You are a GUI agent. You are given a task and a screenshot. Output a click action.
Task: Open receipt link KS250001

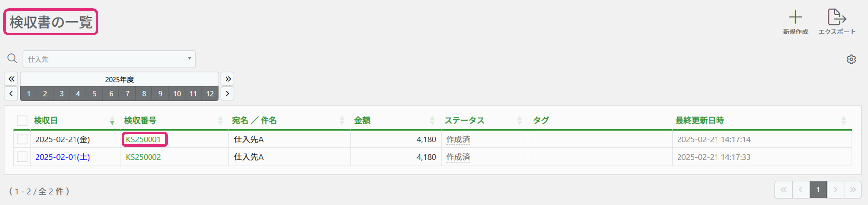tap(144, 139)
